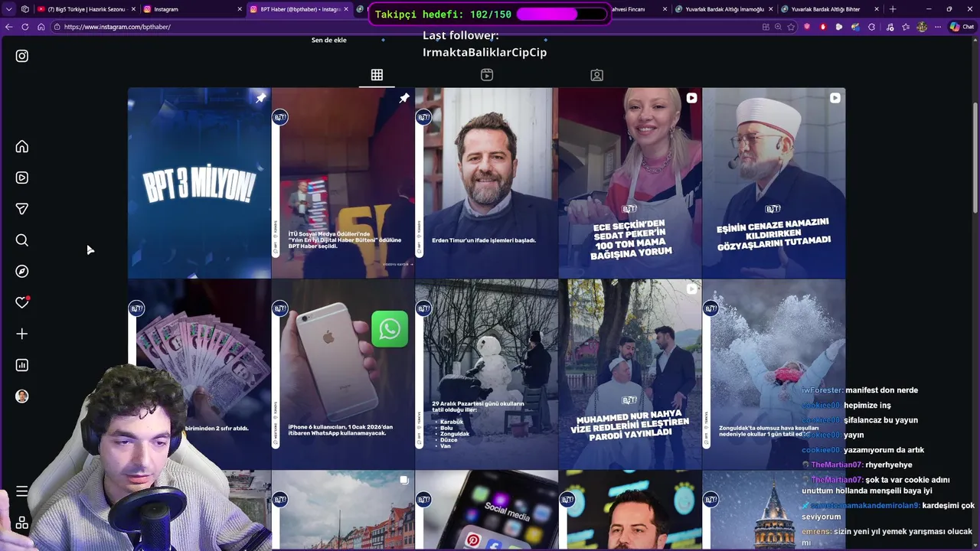Open Reels from the Instagram sidebar
Screen dimensions: 980x551
tap(22, 178)
